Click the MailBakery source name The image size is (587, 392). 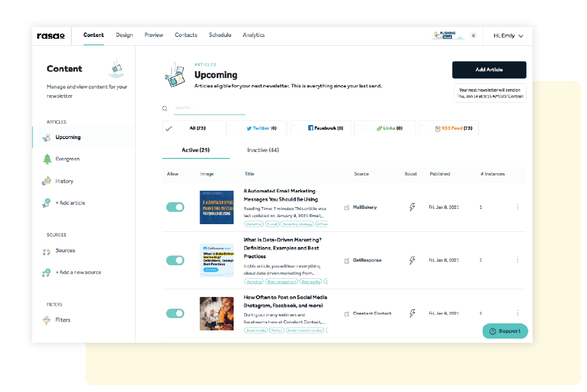coord(365,207)
